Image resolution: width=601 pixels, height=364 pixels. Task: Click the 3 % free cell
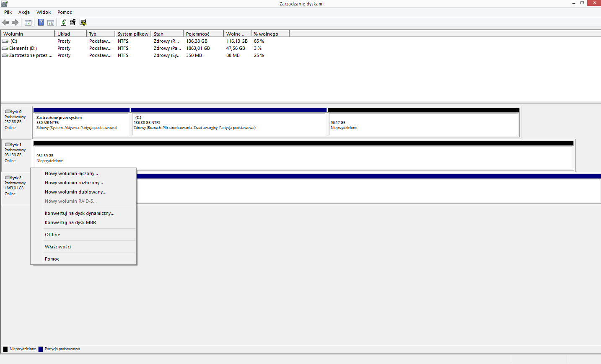258,48
